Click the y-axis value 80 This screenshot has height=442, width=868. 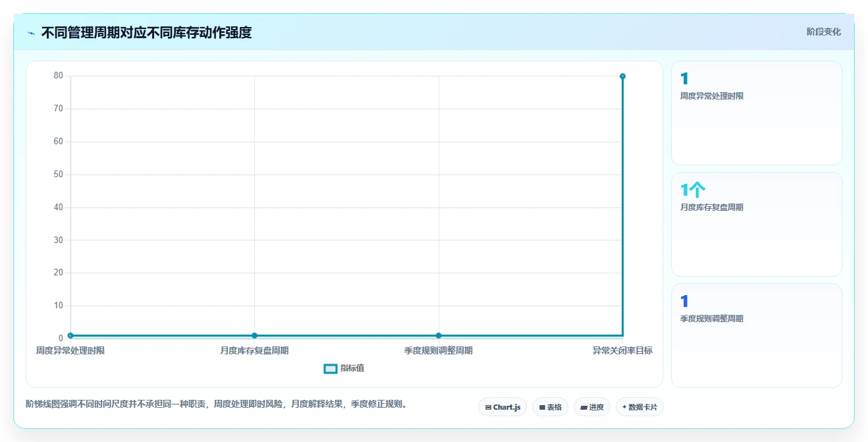[59, 76]
